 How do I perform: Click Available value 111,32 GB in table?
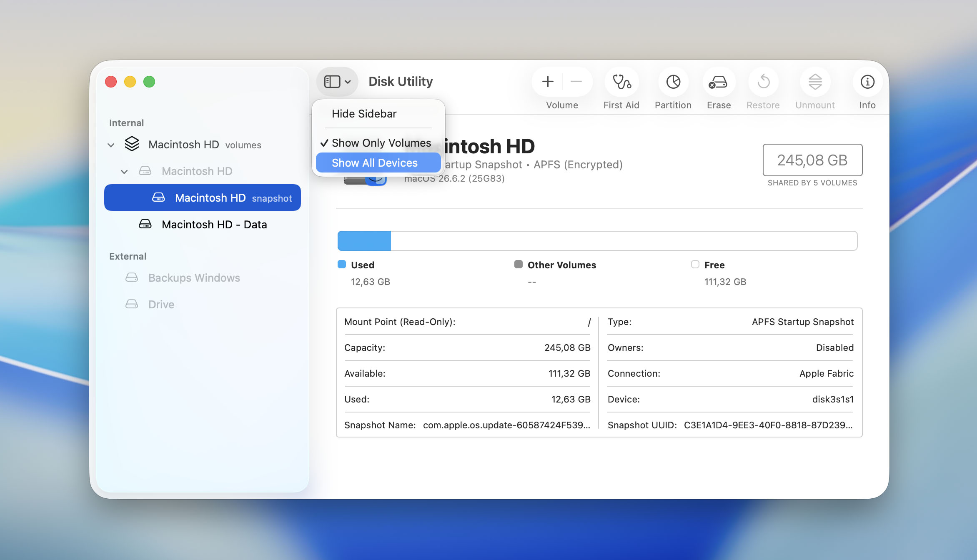click(569, 373)
